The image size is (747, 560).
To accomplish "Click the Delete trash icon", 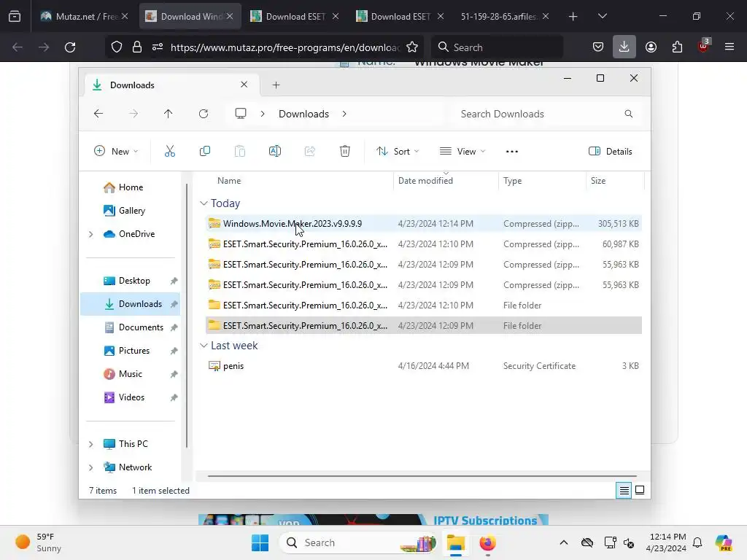I will [345, 152].
